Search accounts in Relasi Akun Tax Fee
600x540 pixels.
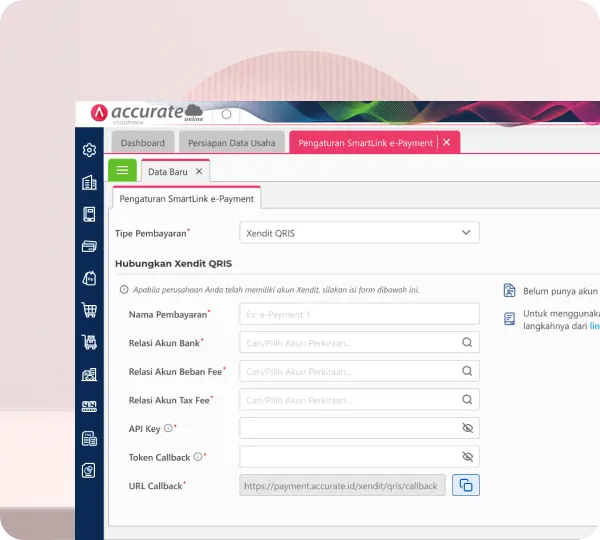point(467,400)
